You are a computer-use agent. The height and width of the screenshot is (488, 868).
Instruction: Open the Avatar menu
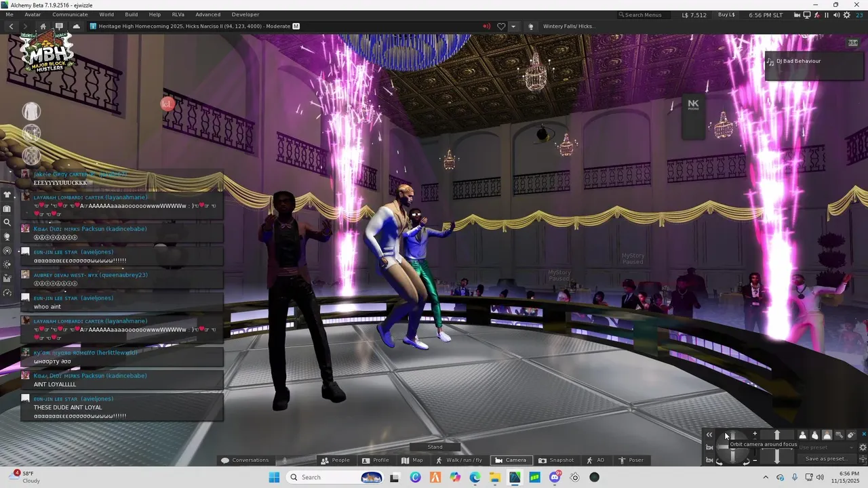(33, 15)
